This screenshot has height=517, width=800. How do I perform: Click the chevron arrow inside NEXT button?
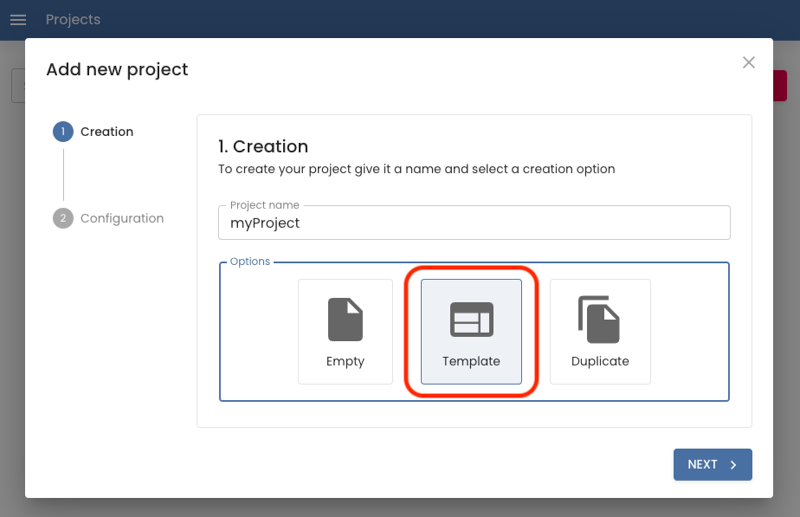pos(733,465)
